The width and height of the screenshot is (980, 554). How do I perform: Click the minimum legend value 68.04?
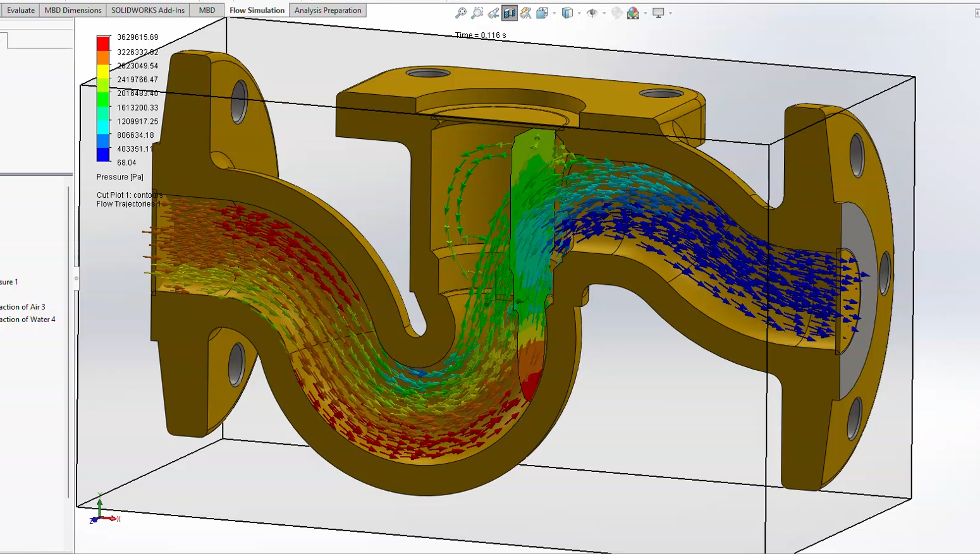point(126,163)
